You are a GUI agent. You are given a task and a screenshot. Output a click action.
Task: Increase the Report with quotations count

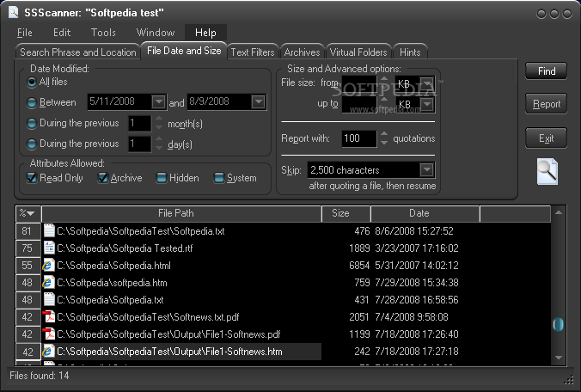[x=384, y=134]
